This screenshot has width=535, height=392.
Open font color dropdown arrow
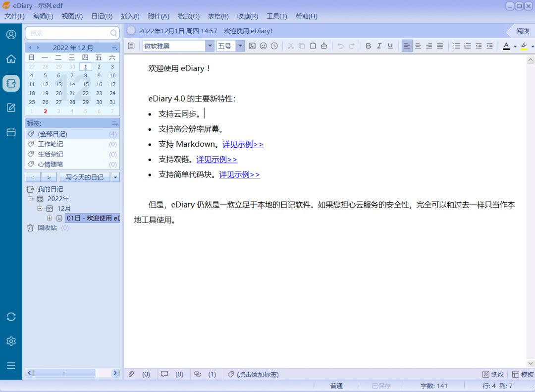tap(515, 46)
